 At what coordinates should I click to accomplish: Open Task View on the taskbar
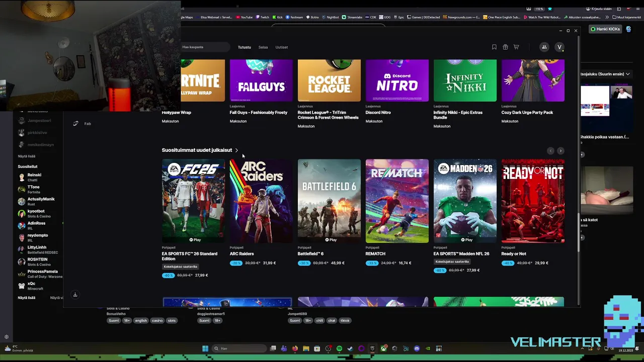point(273,348)
